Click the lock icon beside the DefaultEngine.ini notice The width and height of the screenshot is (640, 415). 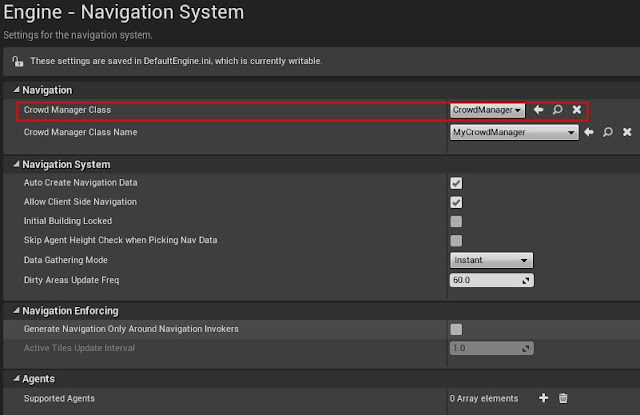pos(18,62)
